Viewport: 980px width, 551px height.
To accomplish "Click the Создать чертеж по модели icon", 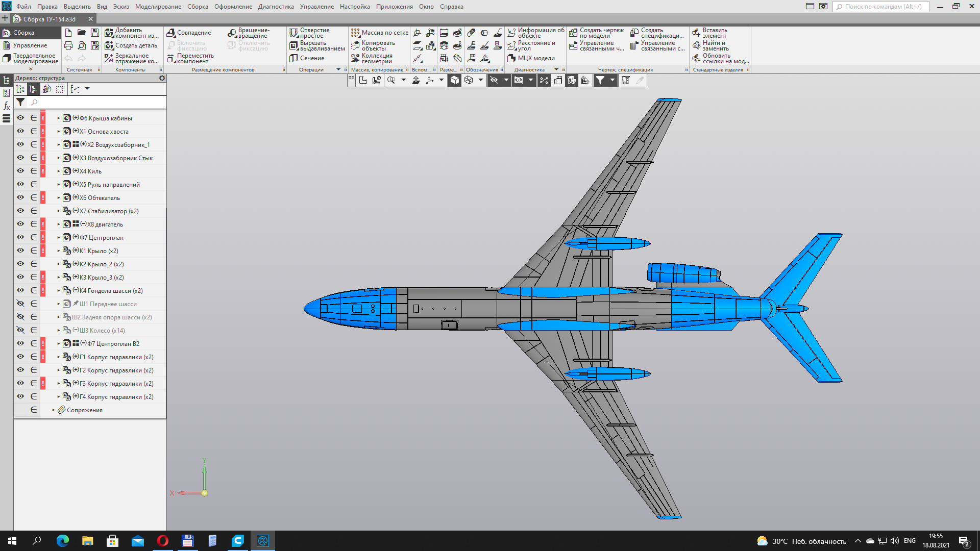I will tap(573, 33).
